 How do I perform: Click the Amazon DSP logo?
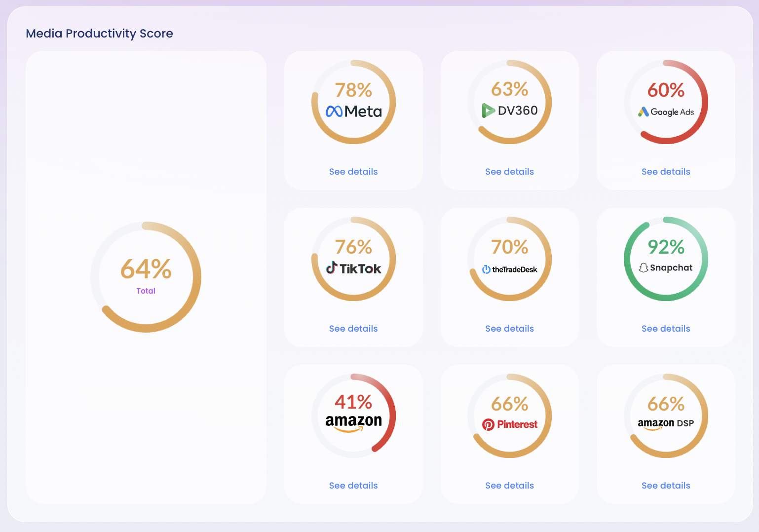tap(666, 423)
